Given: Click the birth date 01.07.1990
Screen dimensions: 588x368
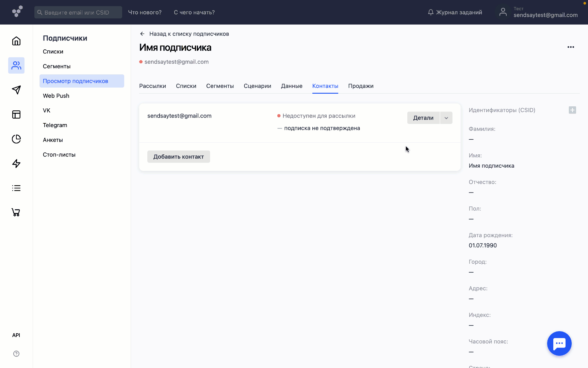Looking at the screenshot, I should tap(483, 245).
